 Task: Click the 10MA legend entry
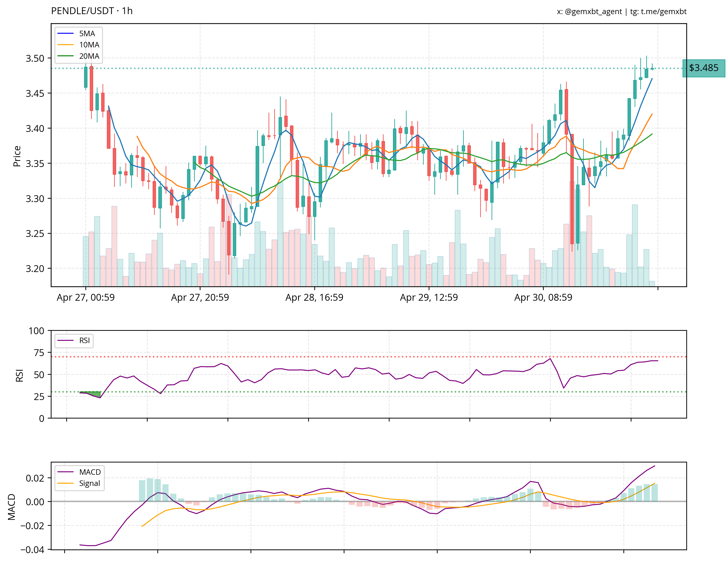pos(79,45)
